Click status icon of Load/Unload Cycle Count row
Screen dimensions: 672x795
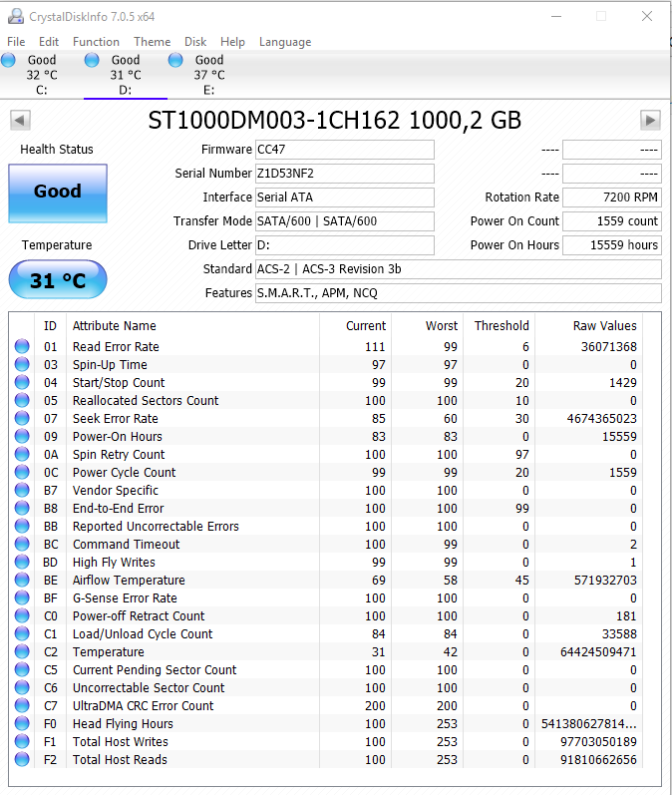click(x=22, y=633)
